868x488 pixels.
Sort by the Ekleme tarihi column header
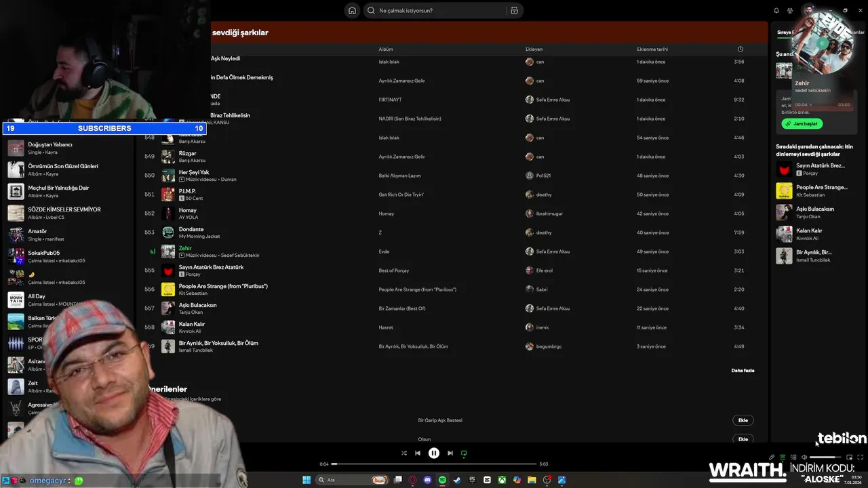(652, 49)
